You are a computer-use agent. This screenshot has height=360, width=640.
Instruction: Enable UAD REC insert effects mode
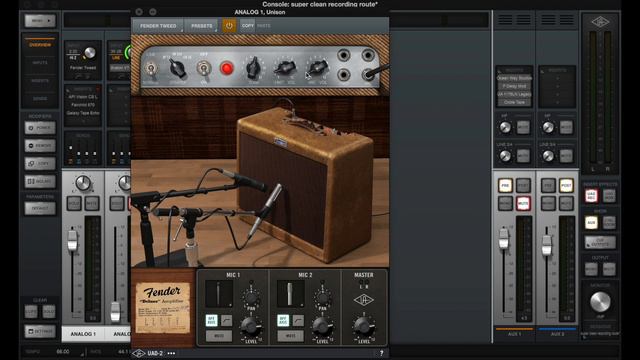[591, 196]
